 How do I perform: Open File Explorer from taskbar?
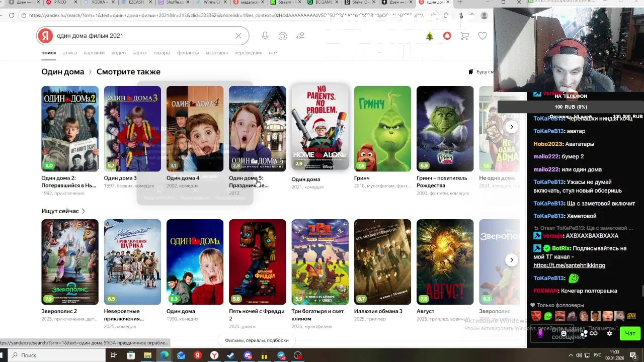click(147, 355)
